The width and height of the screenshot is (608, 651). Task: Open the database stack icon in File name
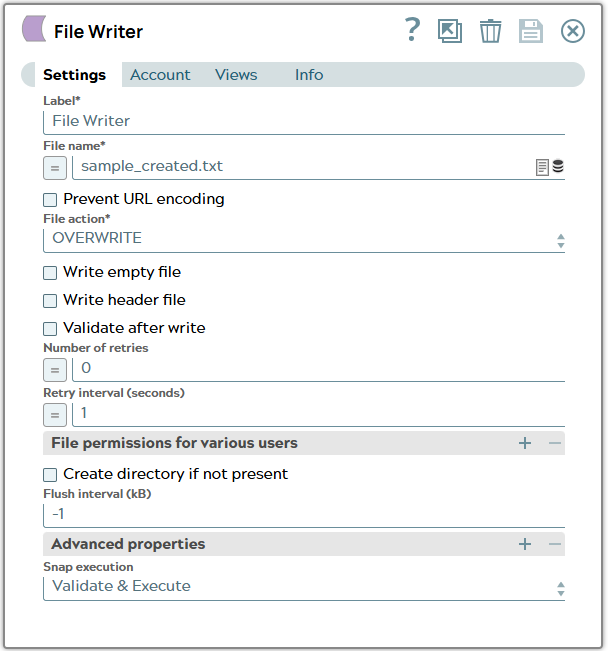point(558,166)
